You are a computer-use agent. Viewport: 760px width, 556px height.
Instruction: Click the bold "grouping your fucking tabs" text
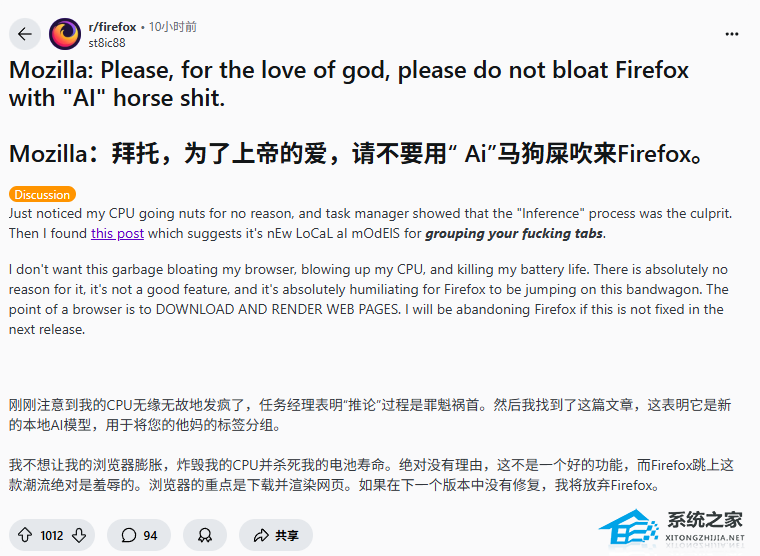click(x=515, y=234)
